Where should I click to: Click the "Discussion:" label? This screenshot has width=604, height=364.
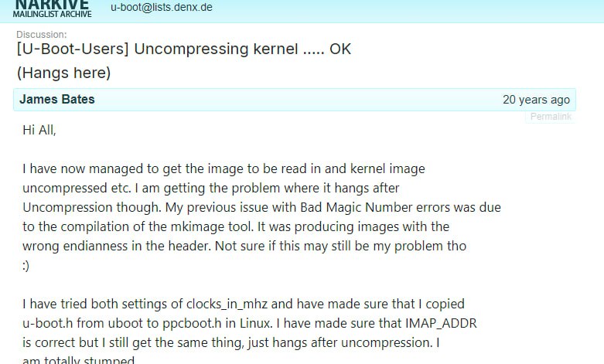click(41, 35)
